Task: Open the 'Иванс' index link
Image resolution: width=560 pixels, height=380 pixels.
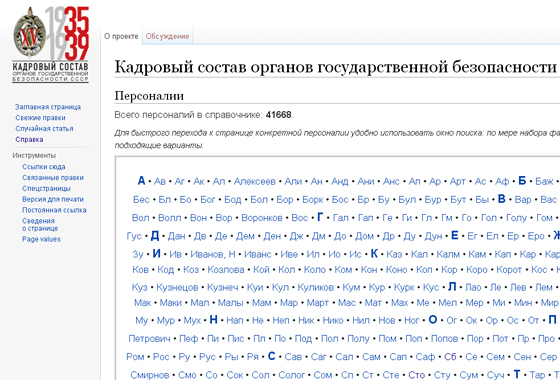Action: coord(258,254)
